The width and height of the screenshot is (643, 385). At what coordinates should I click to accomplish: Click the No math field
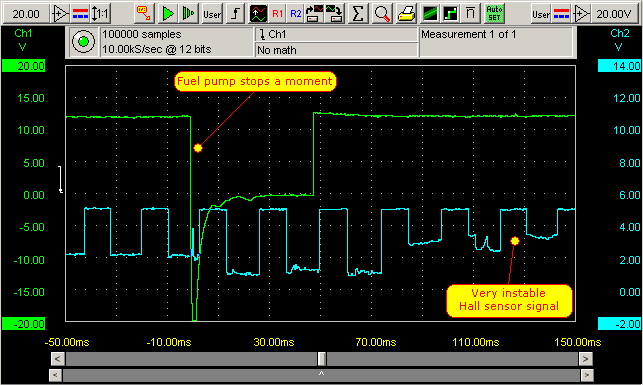[x=336, y=50]
